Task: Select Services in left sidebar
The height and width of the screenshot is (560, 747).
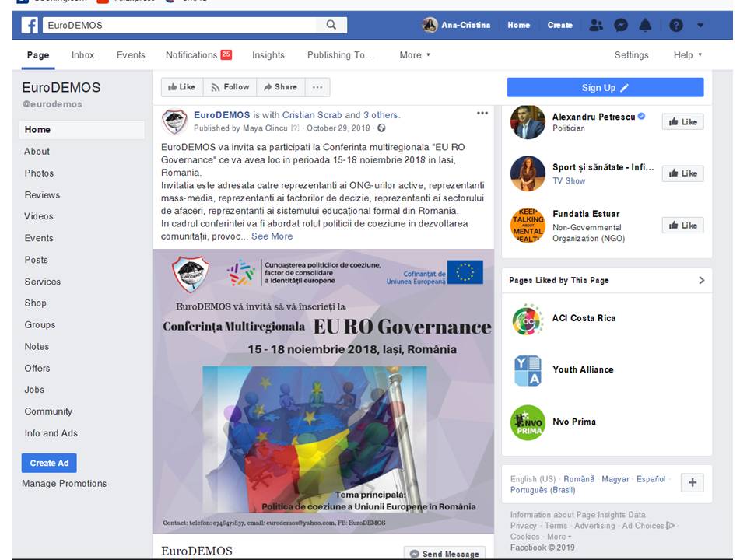Action: click(x=42, y=282)
